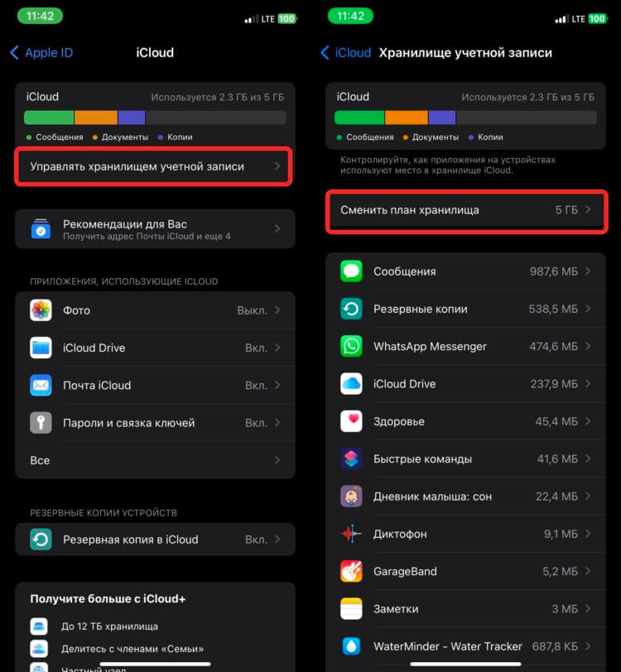Go back to Apple ID
The image size is (621, 672).
point(41,53)
